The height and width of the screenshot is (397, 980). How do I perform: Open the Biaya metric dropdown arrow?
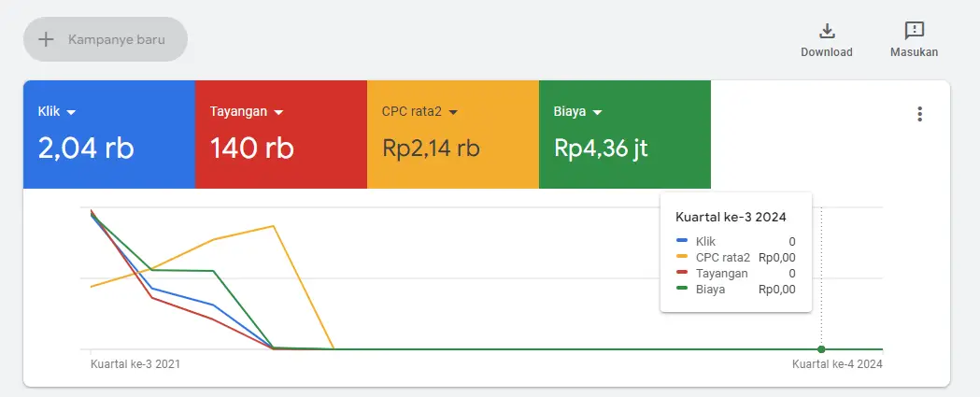tap(597, 113)
